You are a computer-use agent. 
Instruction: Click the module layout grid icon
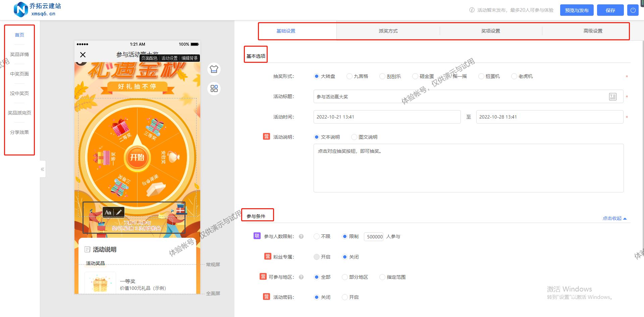pyautogui.click(x=214, y=88)
